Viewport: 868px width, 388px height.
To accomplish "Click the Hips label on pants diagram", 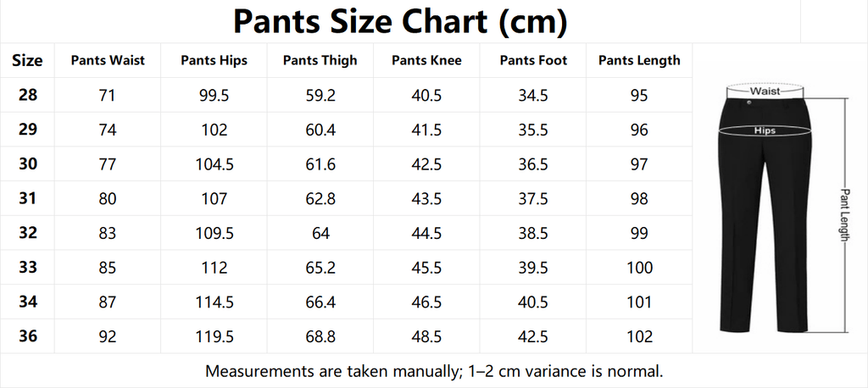I will click(x=765, y=131).
